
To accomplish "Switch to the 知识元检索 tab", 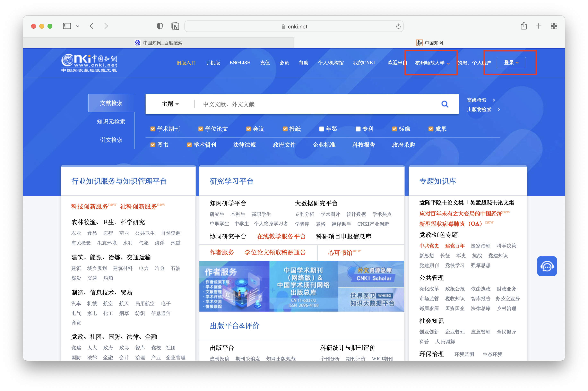I will click(x=111, y=121).
